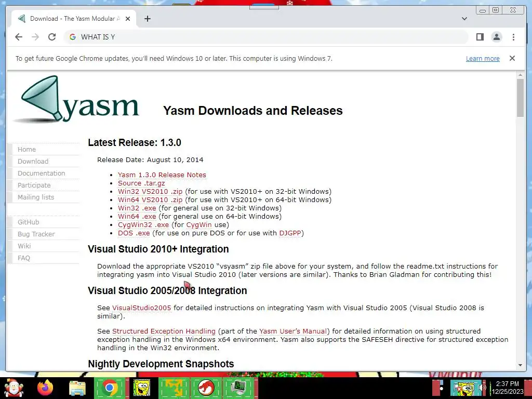532x399 pixels.
Task: Download the Win32 .exe
Action: [x=137, y=208]
